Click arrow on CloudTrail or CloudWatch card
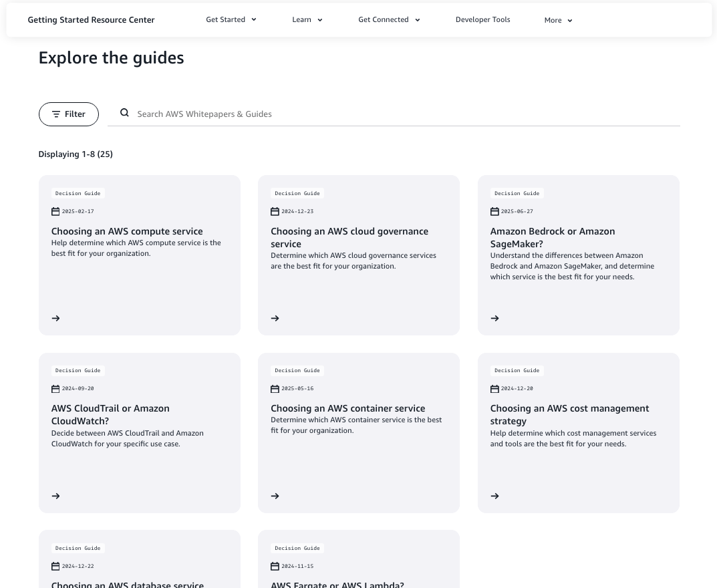Viewport: 717px width, 588px height. [x=55, y=496]
